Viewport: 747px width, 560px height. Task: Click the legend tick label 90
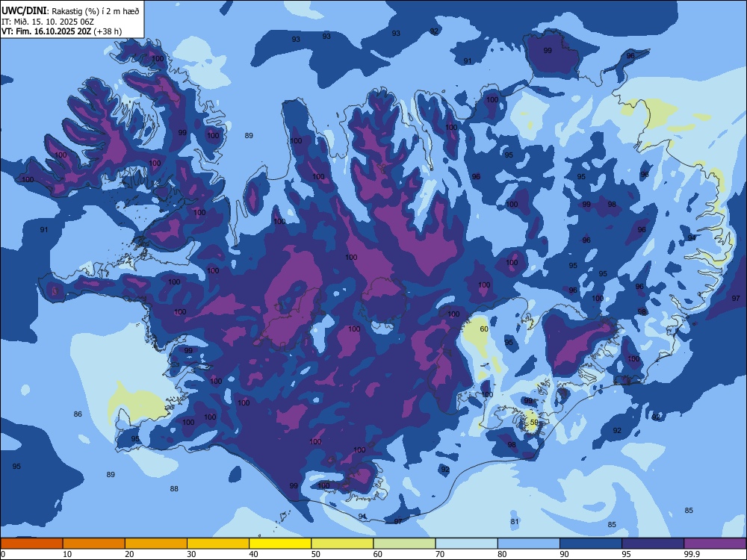coord(564,554)
